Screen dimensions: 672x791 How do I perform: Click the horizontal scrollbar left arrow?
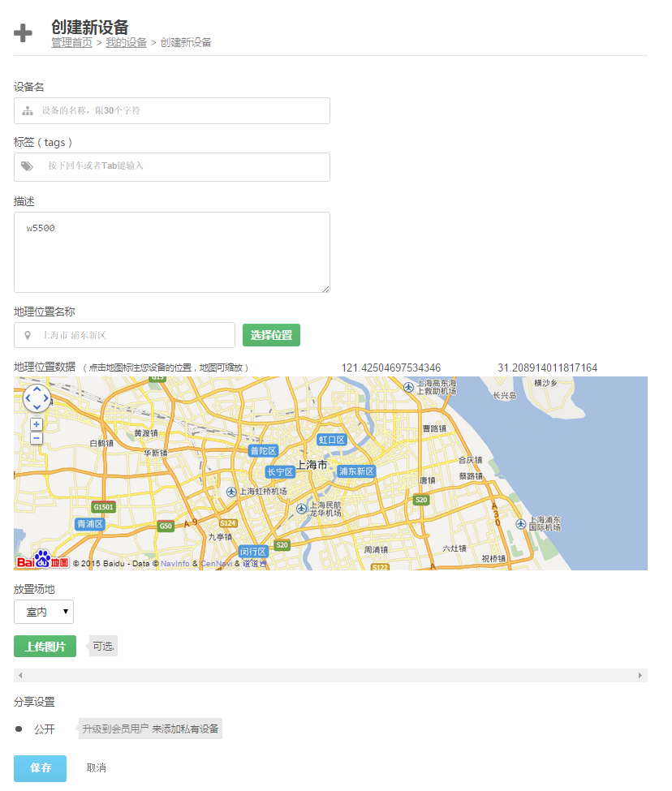pos(20,676)
